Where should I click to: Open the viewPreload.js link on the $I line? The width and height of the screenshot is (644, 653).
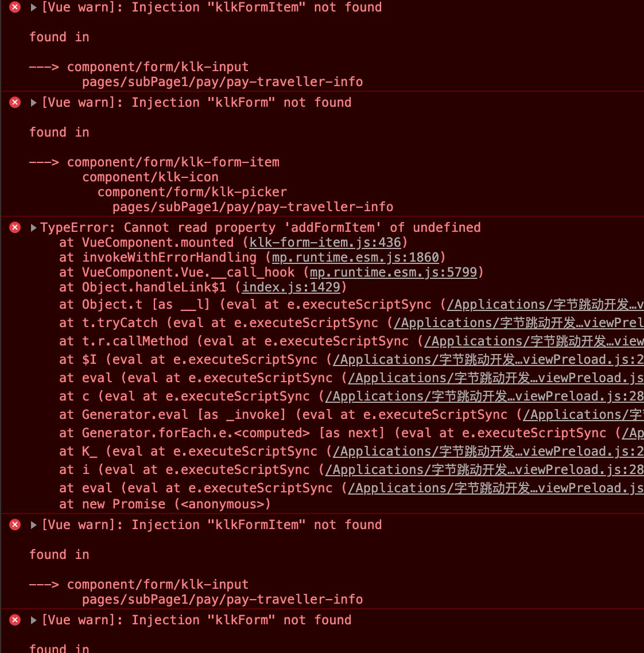point(488,360)
